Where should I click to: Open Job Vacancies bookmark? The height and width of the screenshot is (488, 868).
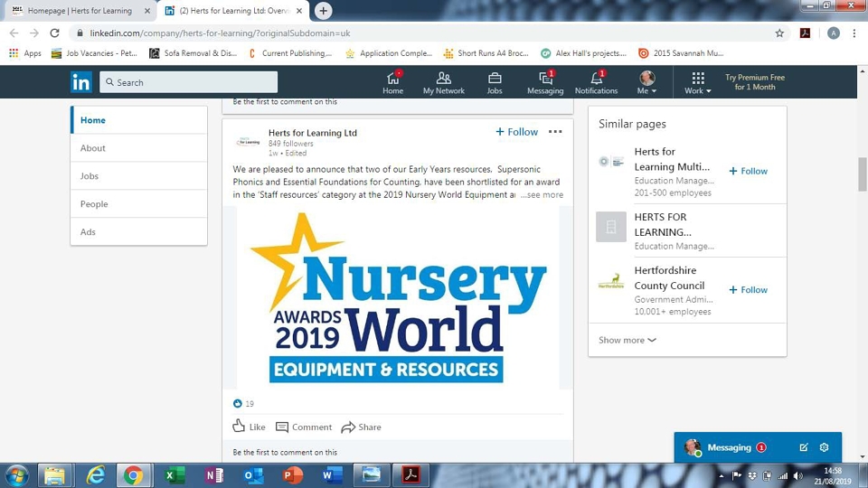point(94,53)
